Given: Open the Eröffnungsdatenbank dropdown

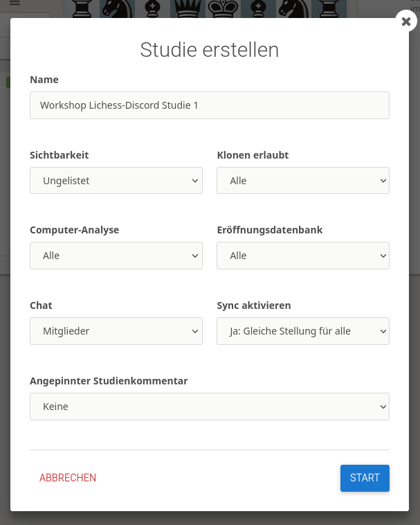Looking at the screenshot, I should click(x=303, y=256).
